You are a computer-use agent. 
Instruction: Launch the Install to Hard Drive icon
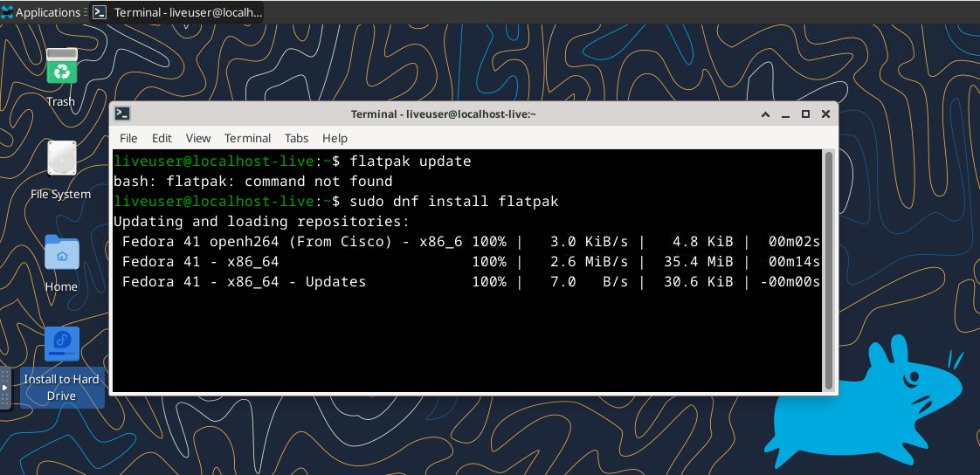[x=61, y=346]
